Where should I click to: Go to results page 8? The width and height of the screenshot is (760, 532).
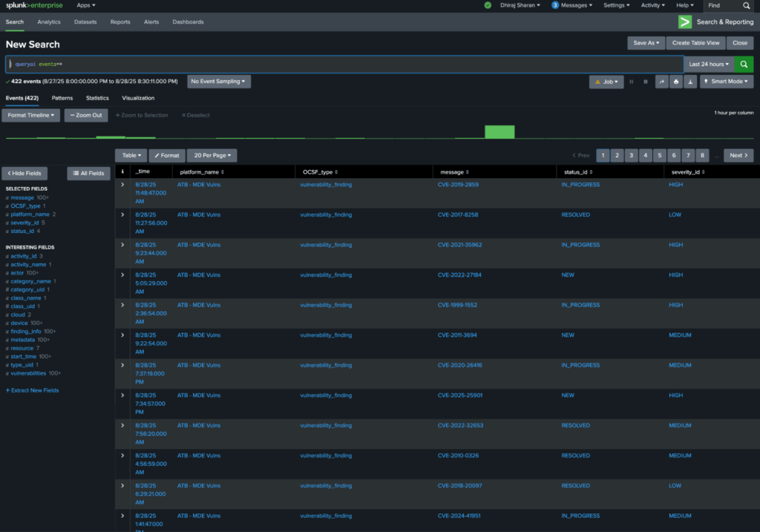point(702,156)
